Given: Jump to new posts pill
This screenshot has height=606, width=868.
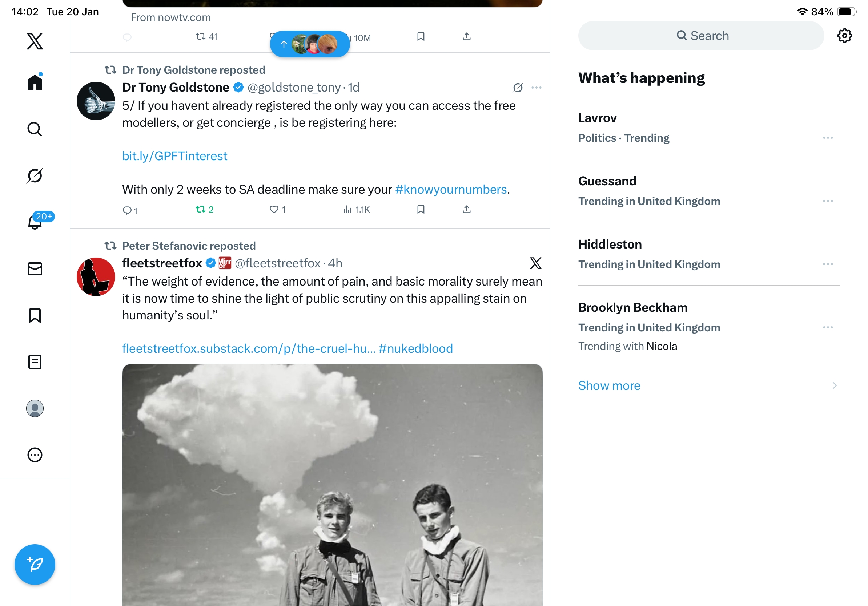Looking at the screenshot, I should (x=310, y=44).
